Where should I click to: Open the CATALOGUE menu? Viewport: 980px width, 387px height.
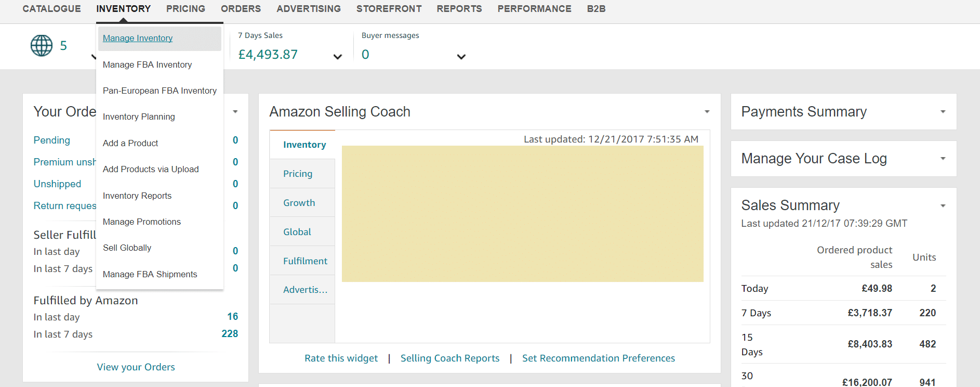click(52, 9)
